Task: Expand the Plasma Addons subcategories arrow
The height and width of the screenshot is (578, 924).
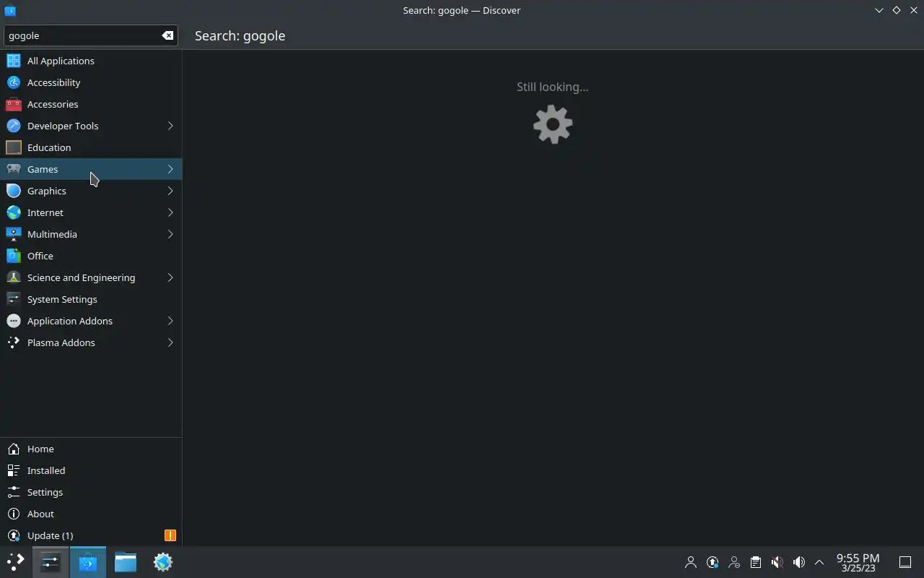Action: (170, 342)
